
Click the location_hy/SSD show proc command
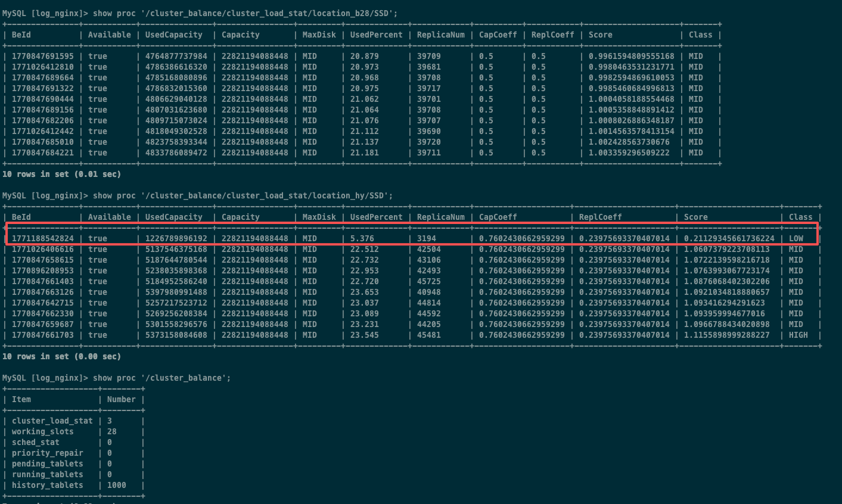243,195
